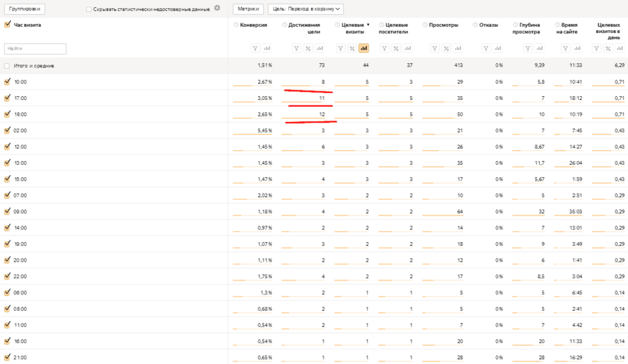Open the Цель: Переход в корзину dropdown

pyautogui.click(x=305, y=9)
